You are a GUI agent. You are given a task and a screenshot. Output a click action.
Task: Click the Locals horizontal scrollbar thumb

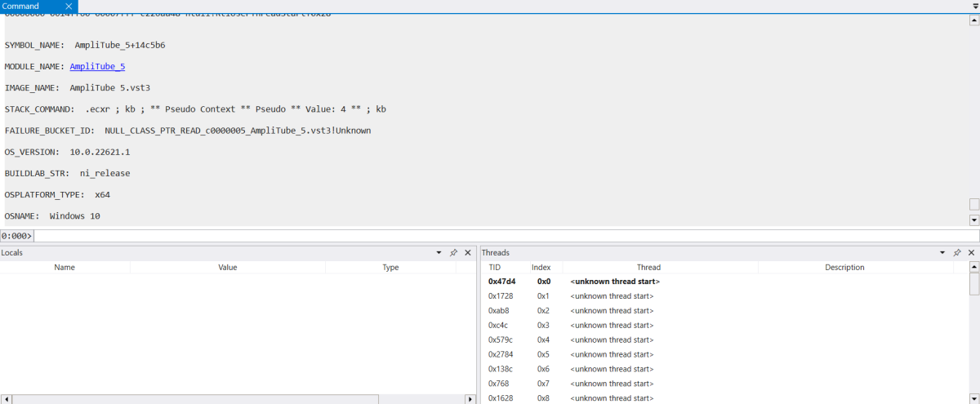196,399
